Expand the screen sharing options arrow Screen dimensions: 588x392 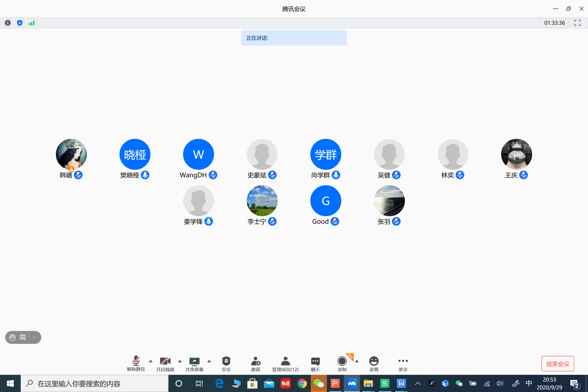click(x=209, y=361)
